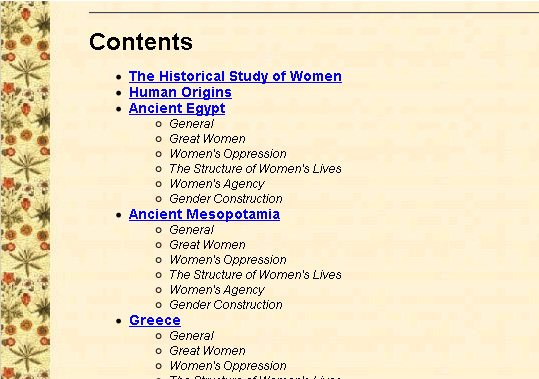Select Great Women under Ancient Mesopotamia
The height and width of the screenshot is (379, 539).
coord(207,245)
